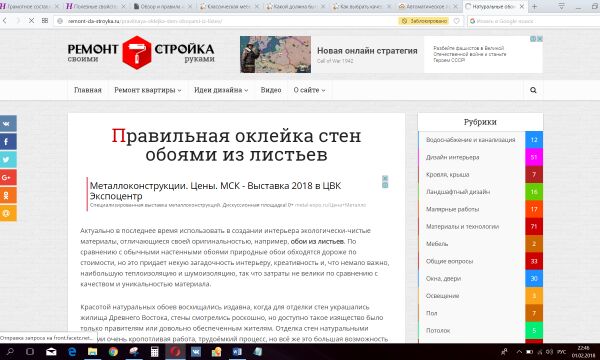
Task: Switch to Классическое tab
Action: (230, 7)
